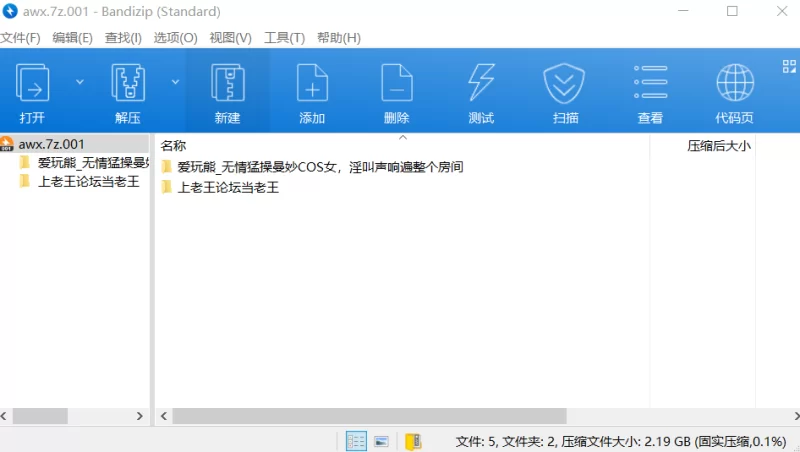Open the 工具(T) menu

tap(284, 37)
